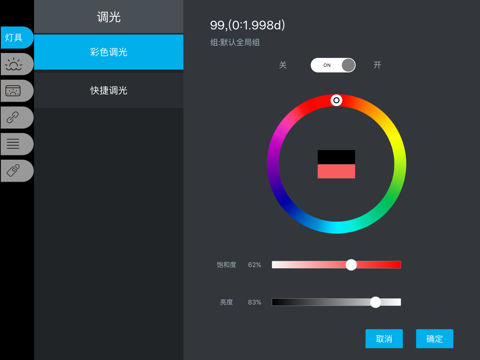The height and width of the screenshot is (360, 480).
Task: Click the 确定 confirm button
Action: coord(435,339)
